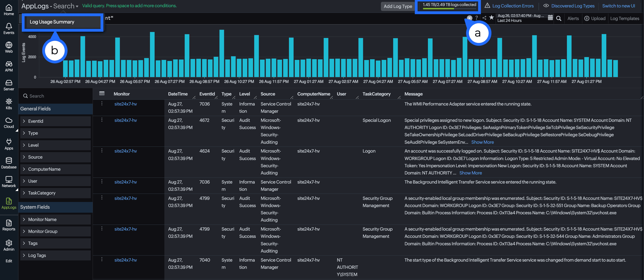Click the Add Log Type button
The height and width of the screenshot is (280, 644).
coord(398,6)
